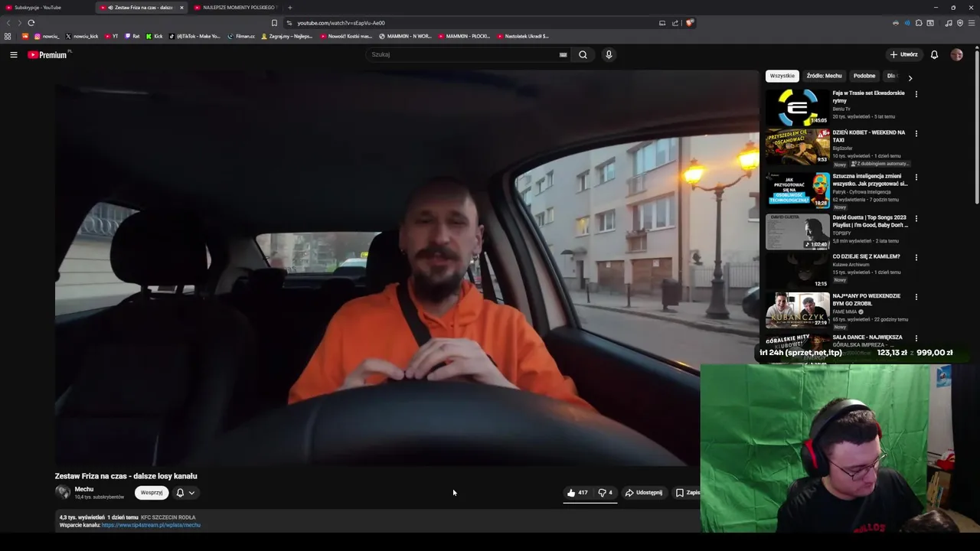
Task: Open options for NAJ**ANY PO WEEKENDZIE video
Action: tap(916, 297)
